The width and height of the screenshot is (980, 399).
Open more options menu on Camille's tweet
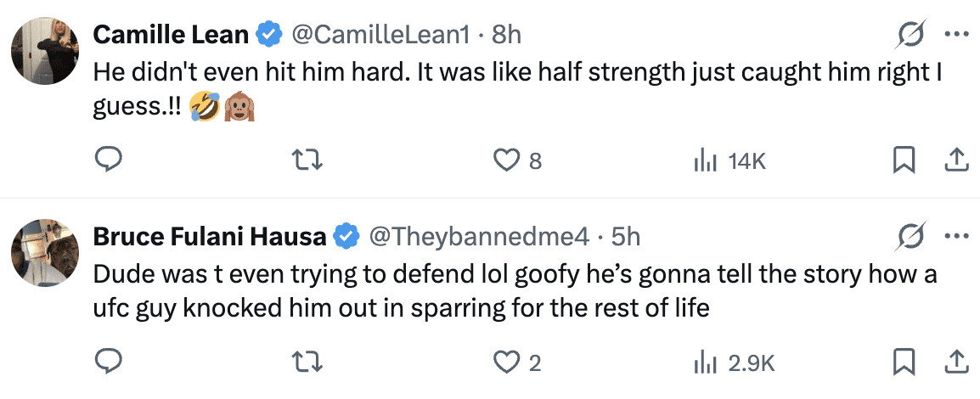956,36
